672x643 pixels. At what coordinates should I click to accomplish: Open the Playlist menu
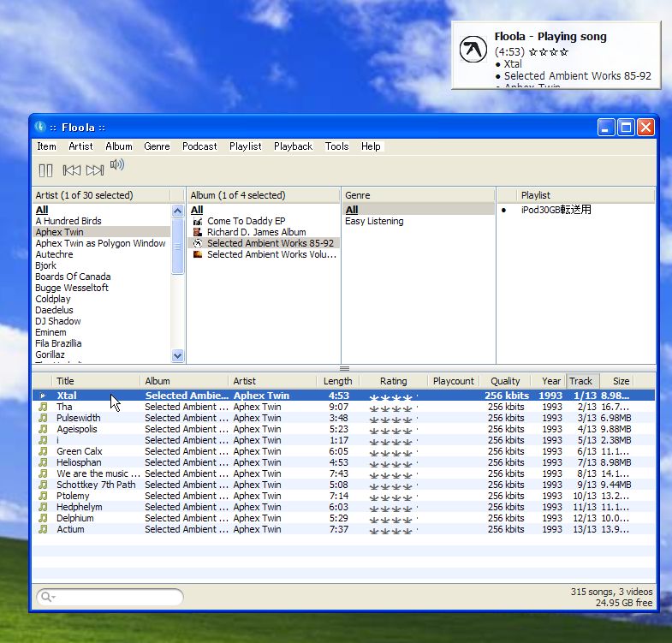pos(245,146)
